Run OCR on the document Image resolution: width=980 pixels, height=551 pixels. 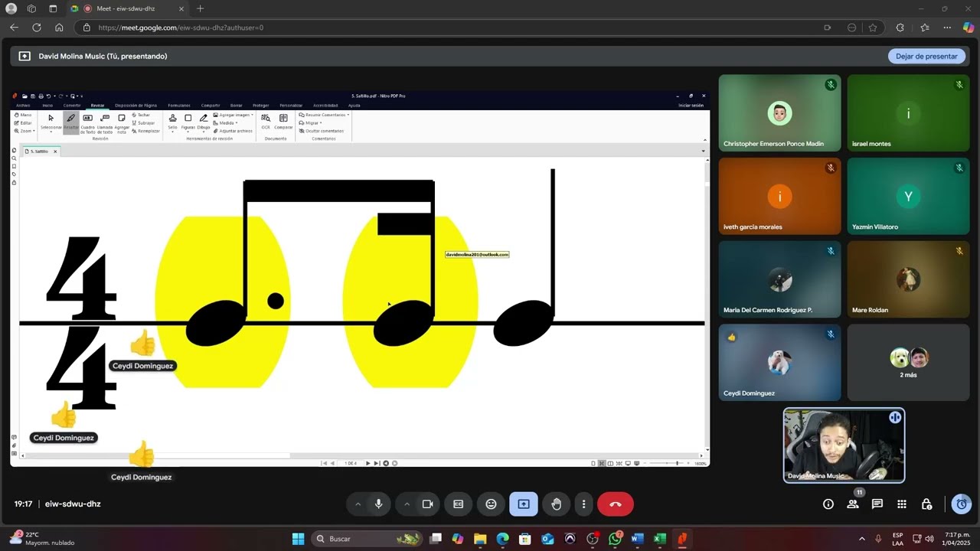(266, 121)
